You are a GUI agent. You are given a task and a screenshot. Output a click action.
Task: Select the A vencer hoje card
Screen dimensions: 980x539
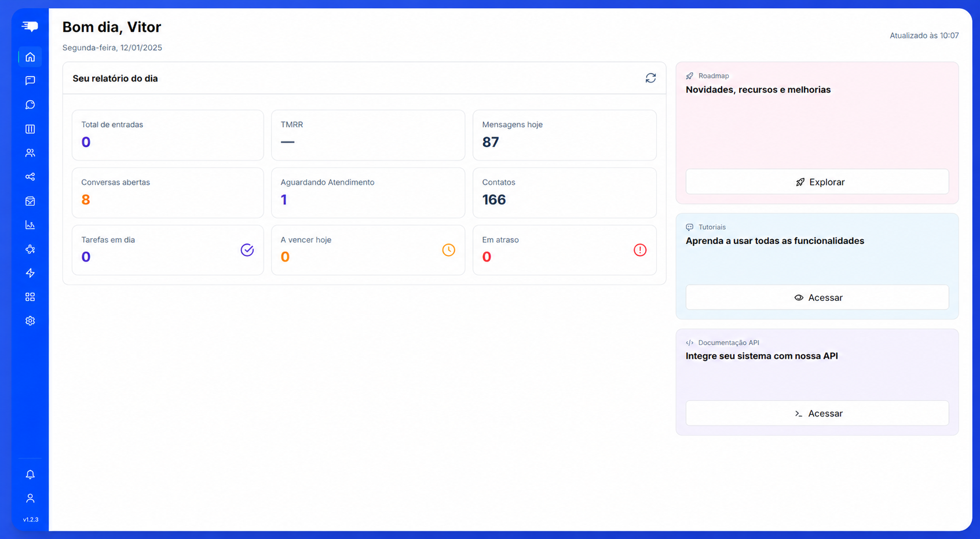pos(368,250)
